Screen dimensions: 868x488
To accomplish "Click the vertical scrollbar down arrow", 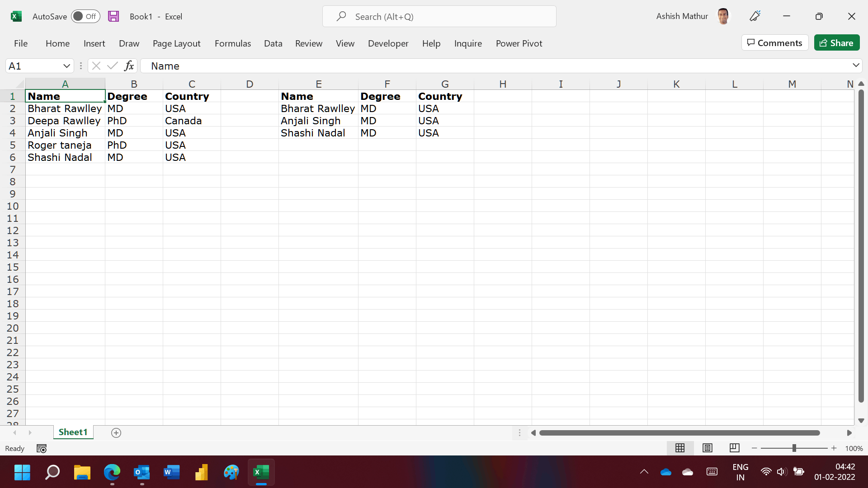I will tap(861, 420).
